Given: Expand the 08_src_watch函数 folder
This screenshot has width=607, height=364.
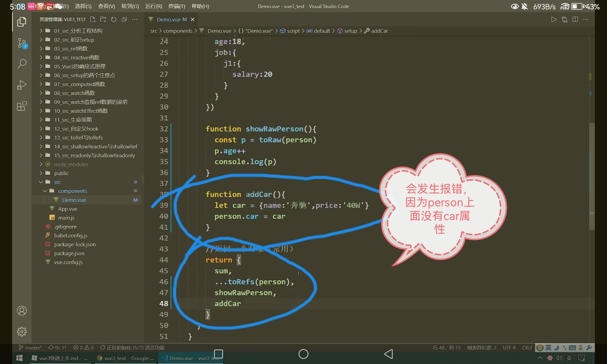Looking at the screenshot, I should (74, 93).
